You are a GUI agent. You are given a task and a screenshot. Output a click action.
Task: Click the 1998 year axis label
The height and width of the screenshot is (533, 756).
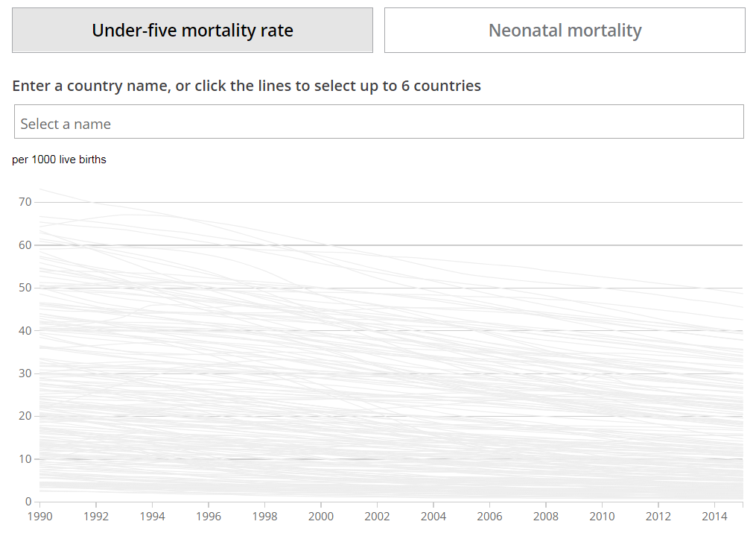[264, 516]
